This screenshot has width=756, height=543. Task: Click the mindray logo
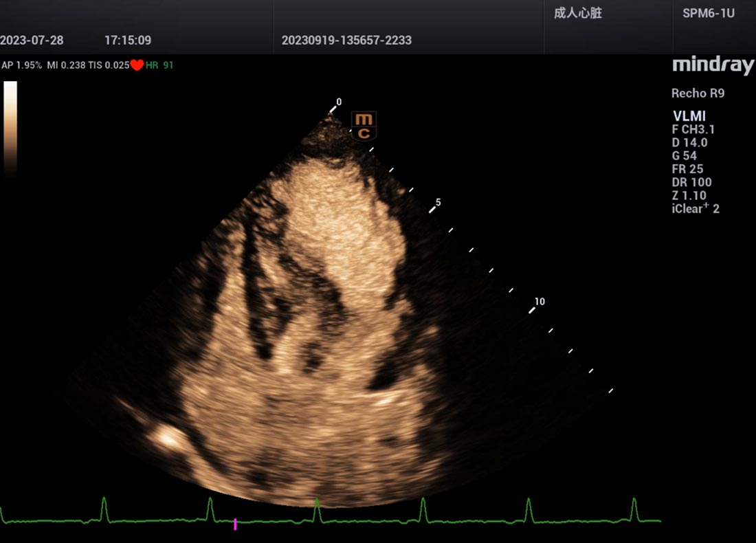click(713, 66)
